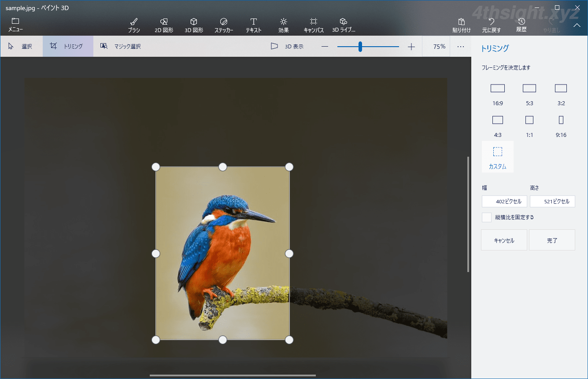Image resolution: width=588 pixels, height=379 pixels.
Task: Open the 3D 図形 shapes tool
Action: pyautogui.click(x=194, y=25)
